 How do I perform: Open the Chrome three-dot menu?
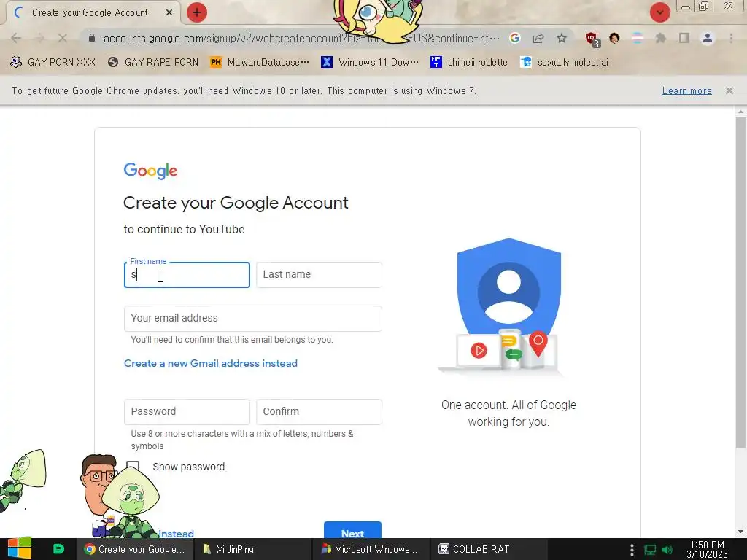point(731,38)
